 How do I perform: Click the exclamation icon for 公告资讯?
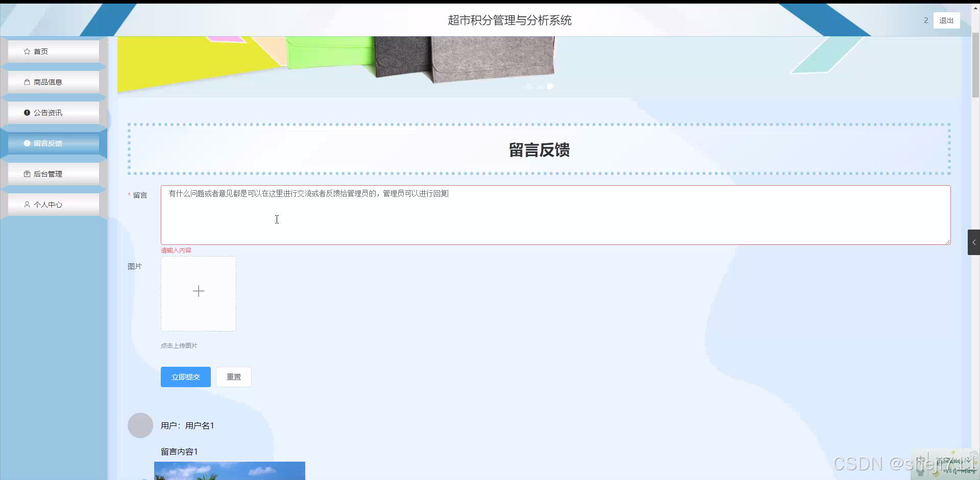click(27, 112)
